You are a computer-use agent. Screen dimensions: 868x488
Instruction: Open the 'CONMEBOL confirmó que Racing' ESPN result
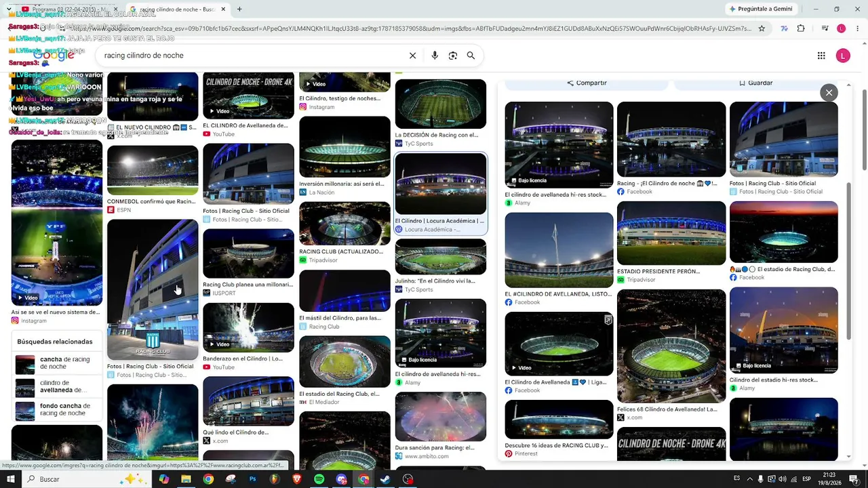pyautogui.click(x=153, y=170)
